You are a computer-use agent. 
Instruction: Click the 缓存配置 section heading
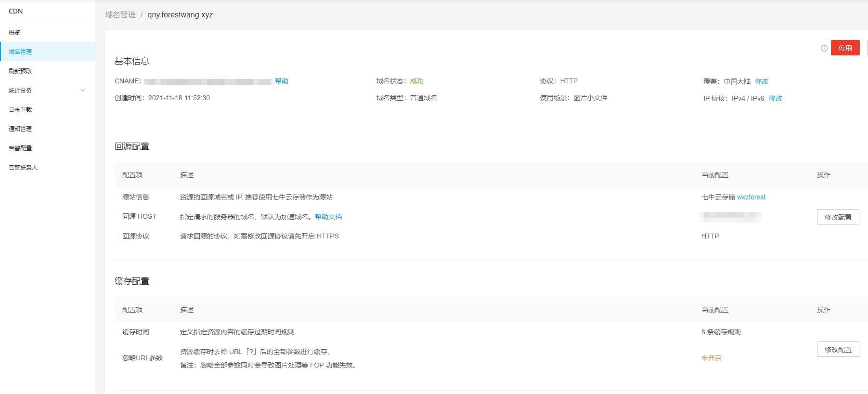pyautogui.click(x=132, y=281)
